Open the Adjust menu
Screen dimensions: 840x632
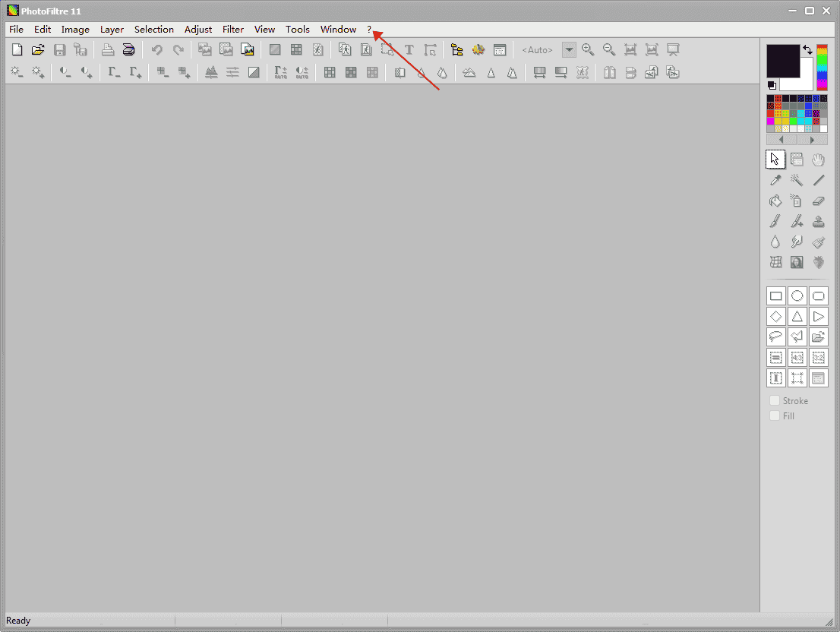(x=198, y=30)
